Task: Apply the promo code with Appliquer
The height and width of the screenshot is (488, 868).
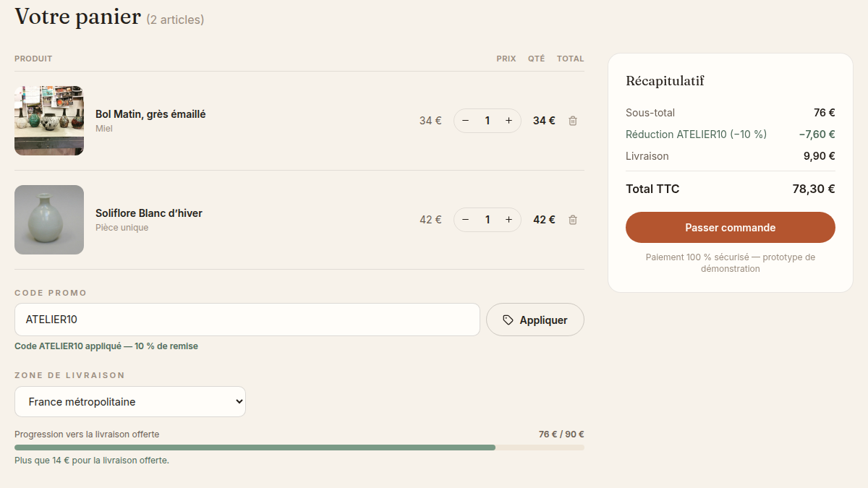Action: point(535,320)
